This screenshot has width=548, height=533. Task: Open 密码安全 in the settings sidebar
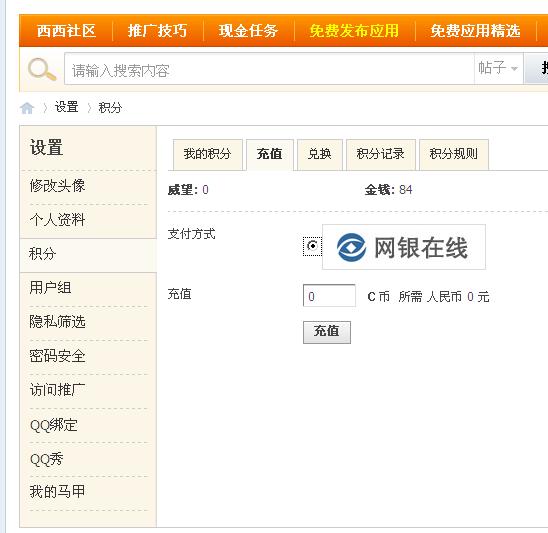click(57, 356)
